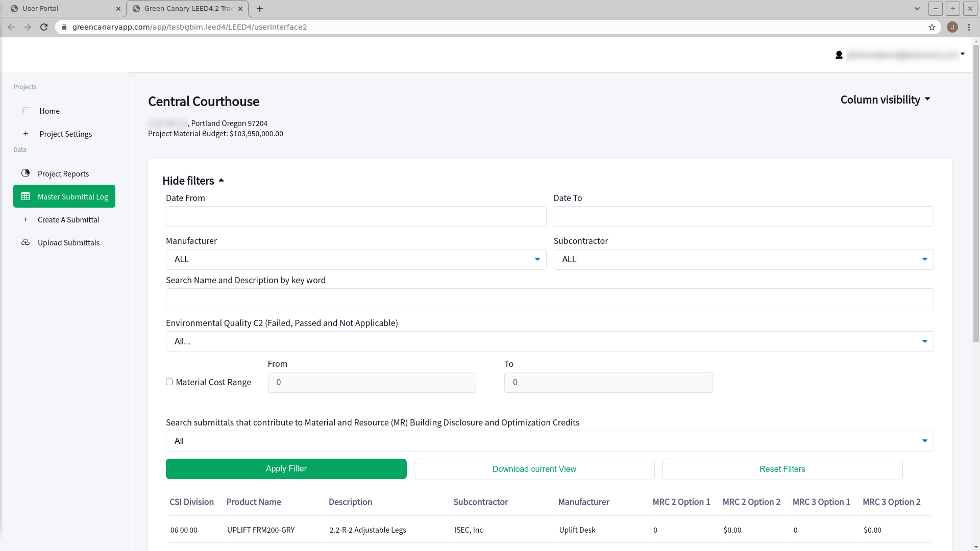
Task: Open the Column visibility menu
Action: (885, 99)
